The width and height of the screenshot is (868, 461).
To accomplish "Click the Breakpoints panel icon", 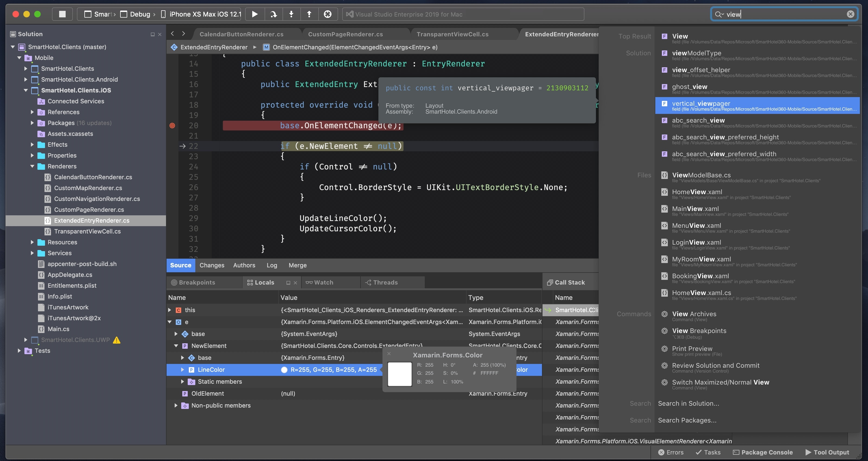I will [174, 281].
